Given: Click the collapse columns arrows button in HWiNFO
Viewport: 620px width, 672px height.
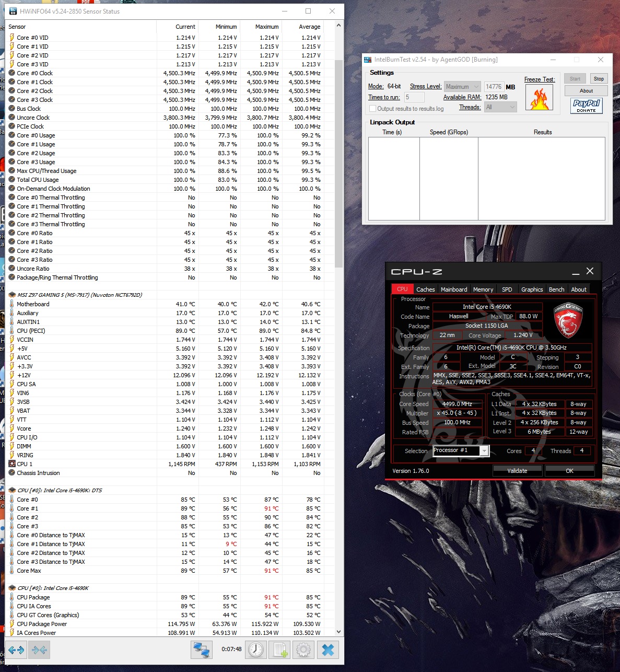Looking at the screenshot, I should [39, 650].
